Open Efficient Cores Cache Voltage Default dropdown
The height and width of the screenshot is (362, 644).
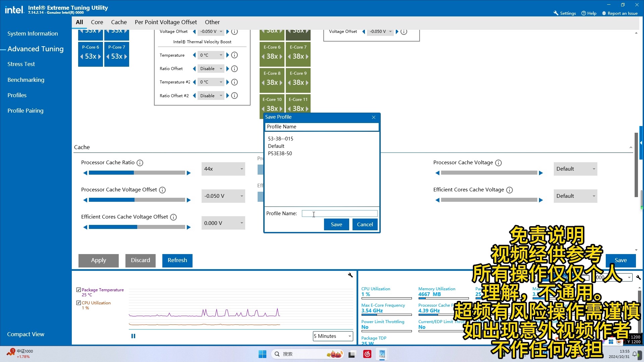pyautogui.click(x=576, y=196)
